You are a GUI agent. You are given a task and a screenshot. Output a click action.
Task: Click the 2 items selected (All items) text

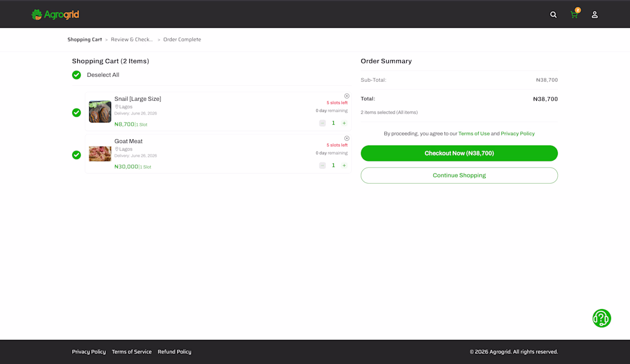[x=389, y=112]
